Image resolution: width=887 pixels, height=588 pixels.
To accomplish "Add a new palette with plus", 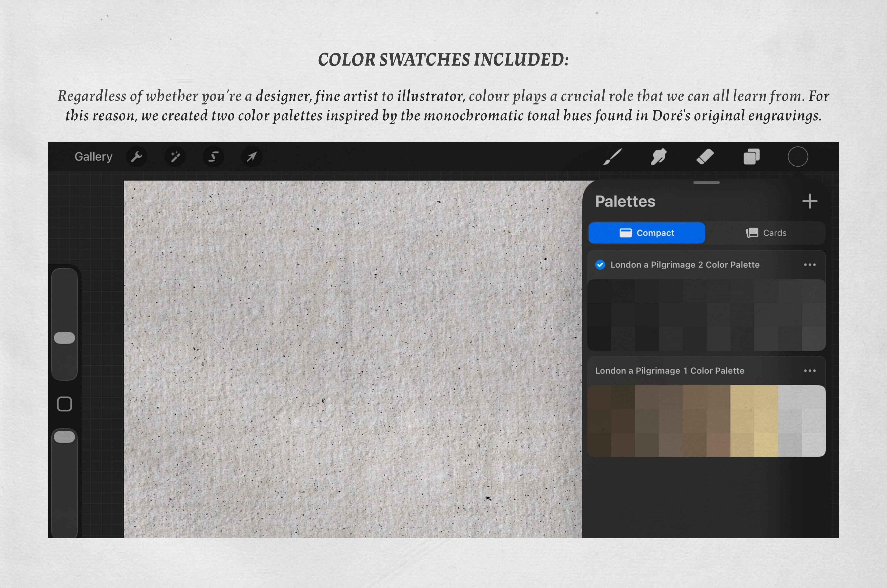I will 810,201.
